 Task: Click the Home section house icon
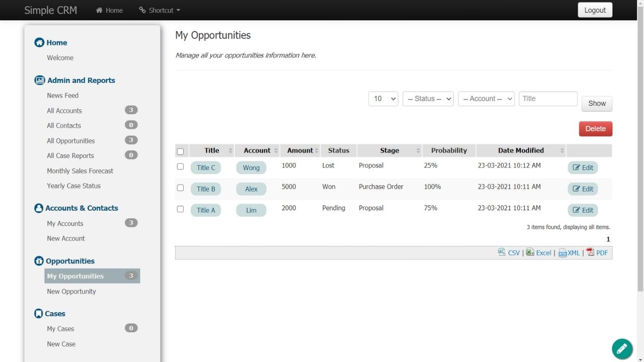coord(39,43)
